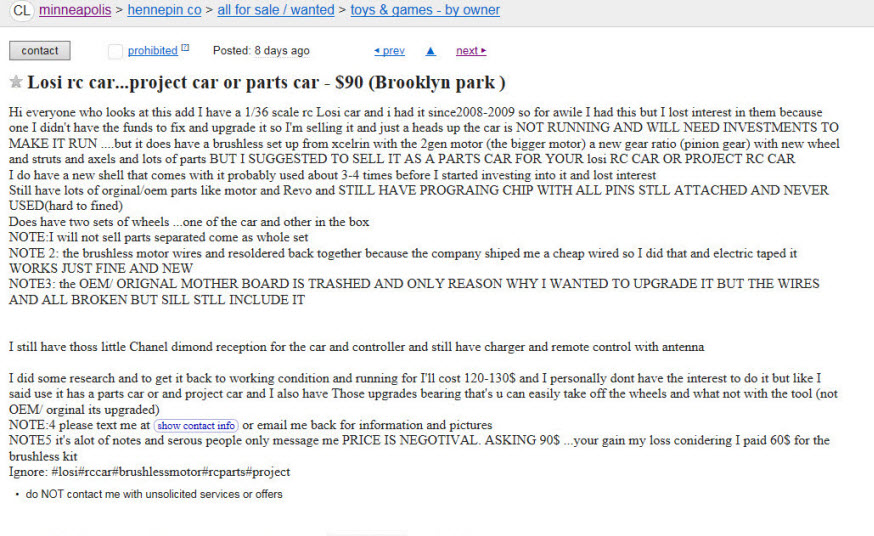874x536 pixels.
Task: Click the Losi rc car posting title
Action: (266, 82)
